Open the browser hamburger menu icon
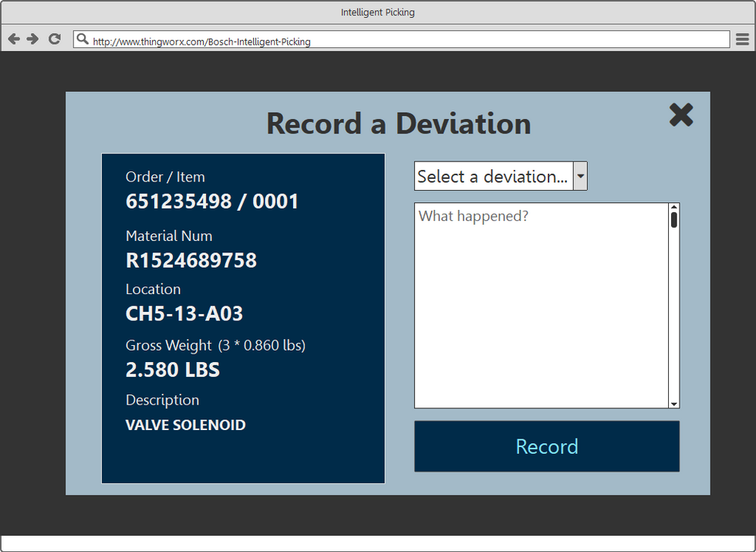Screen dimensions: 756x552 pos(742,39)
